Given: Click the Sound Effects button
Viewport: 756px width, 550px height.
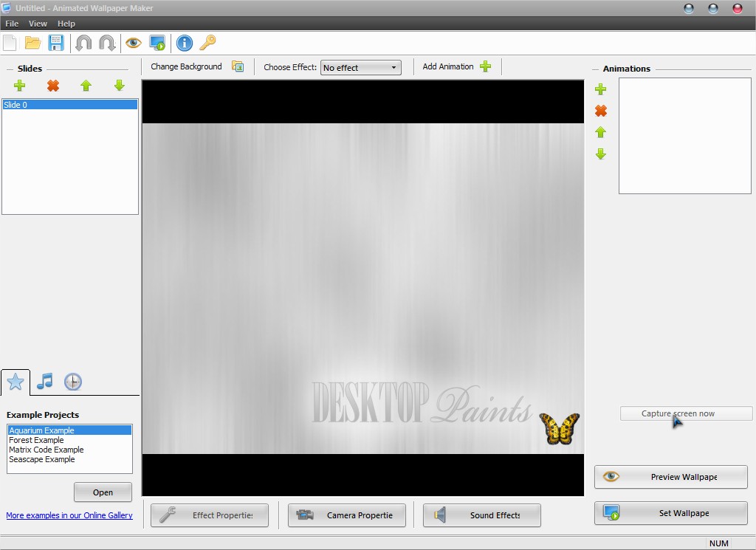Looking at the screenshot, I should pos(481,515).
